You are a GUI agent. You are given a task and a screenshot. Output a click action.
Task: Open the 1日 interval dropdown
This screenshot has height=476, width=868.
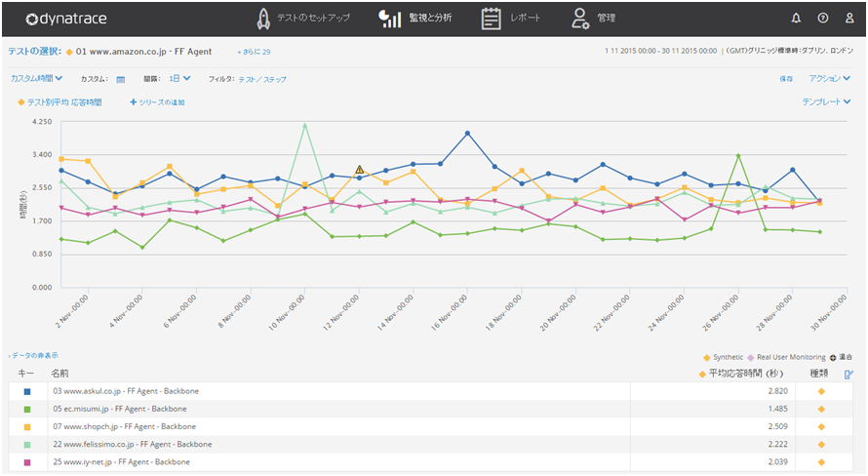pos(179,79)
